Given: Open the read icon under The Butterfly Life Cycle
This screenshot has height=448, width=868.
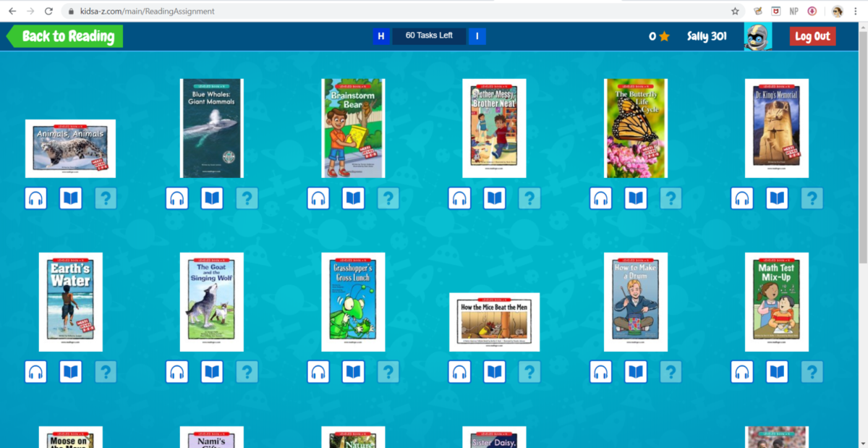Looking at the screenshot, I should point(635,198).
